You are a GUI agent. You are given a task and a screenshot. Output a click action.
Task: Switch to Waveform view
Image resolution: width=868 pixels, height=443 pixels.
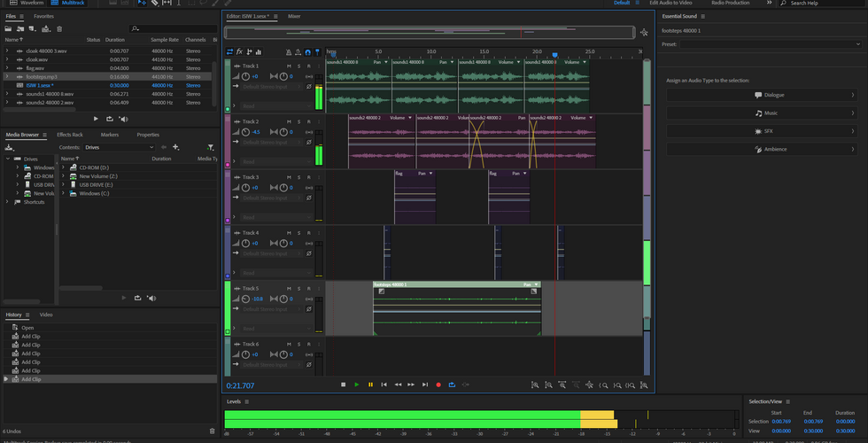27,3
